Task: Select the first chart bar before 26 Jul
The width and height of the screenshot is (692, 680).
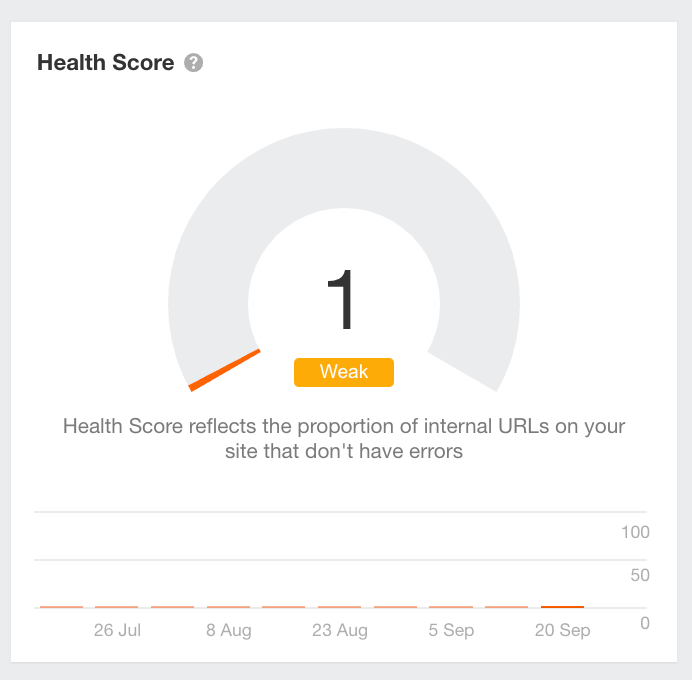Action: pyautogui.click(x=61, y=607)
